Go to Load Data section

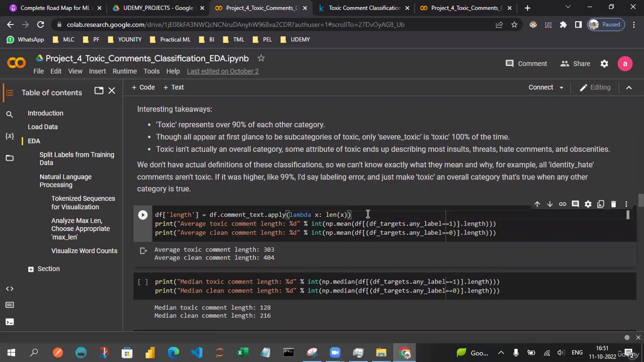pyautogui.click(x=43, y=127)
